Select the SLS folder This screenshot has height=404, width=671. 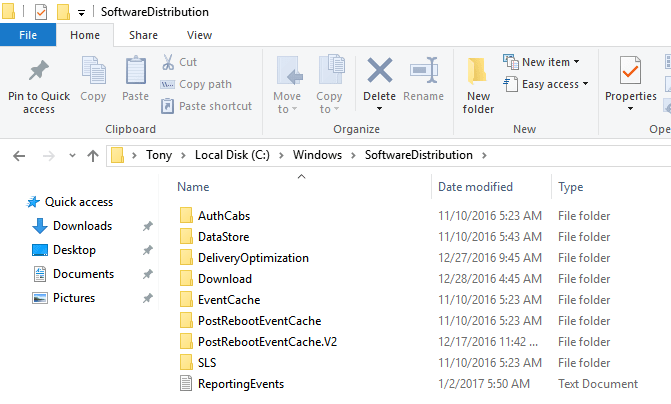click(x=207, y=362)
